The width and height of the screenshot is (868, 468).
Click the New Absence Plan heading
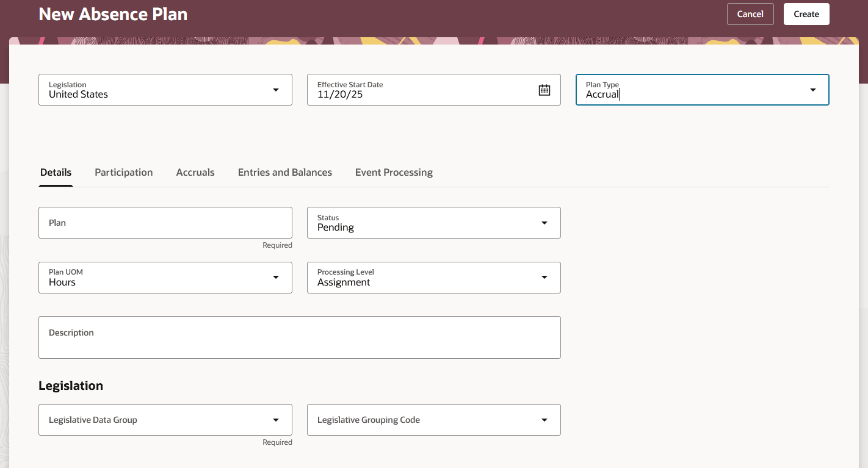113,14
